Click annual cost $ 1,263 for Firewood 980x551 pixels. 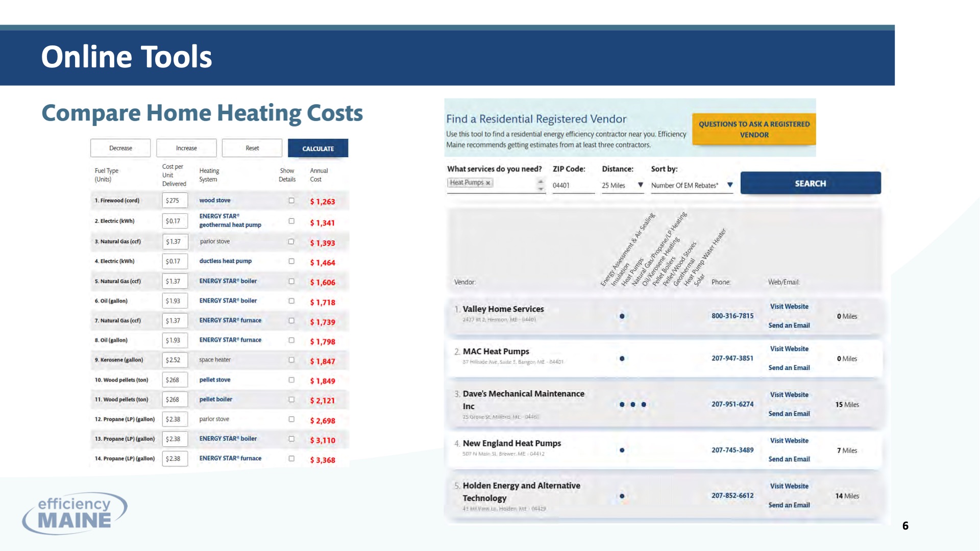point(323,202)
